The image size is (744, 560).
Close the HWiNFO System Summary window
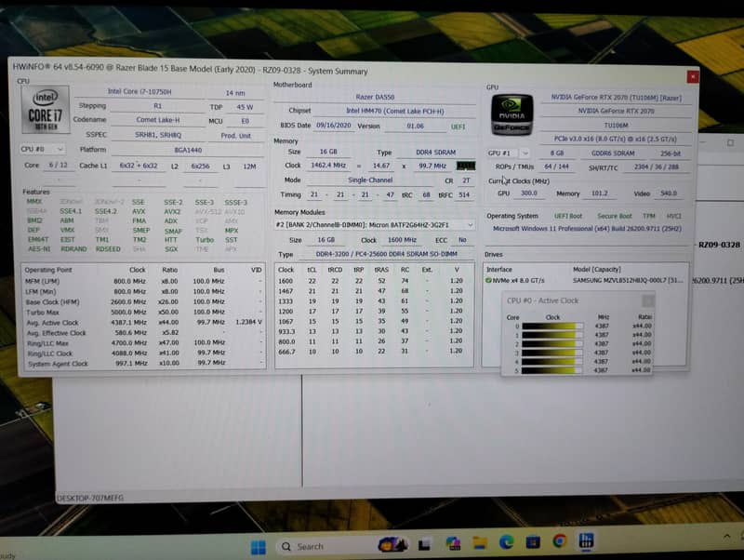[x=692, y=76]
